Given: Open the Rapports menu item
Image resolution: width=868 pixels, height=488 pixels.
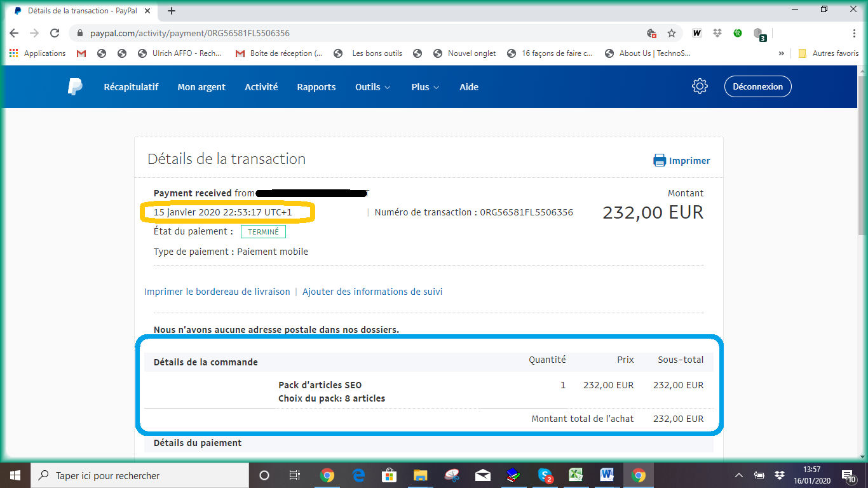Looking at the screenshot, I should pos(316,87).
